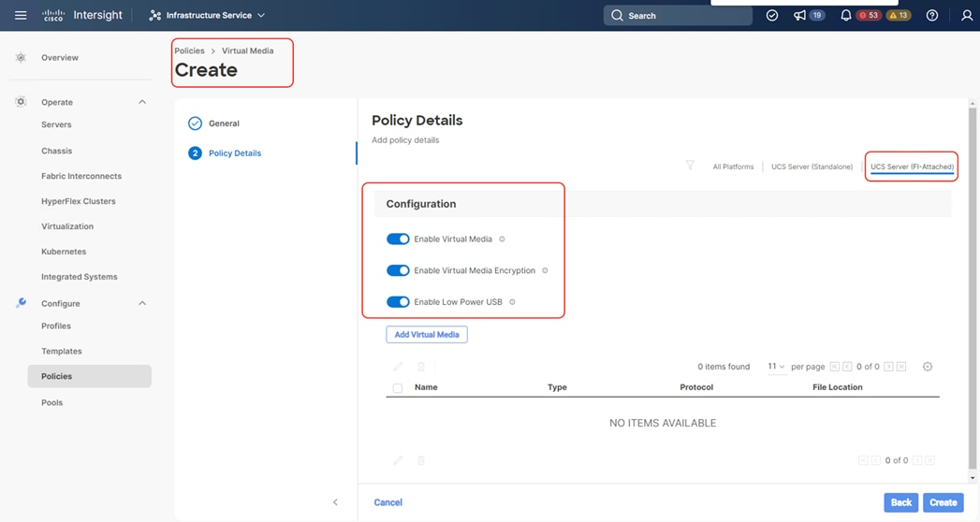Open Servers in sidebar
The width and height of the screenshot is (980, 522).
[x=56, y=124]
